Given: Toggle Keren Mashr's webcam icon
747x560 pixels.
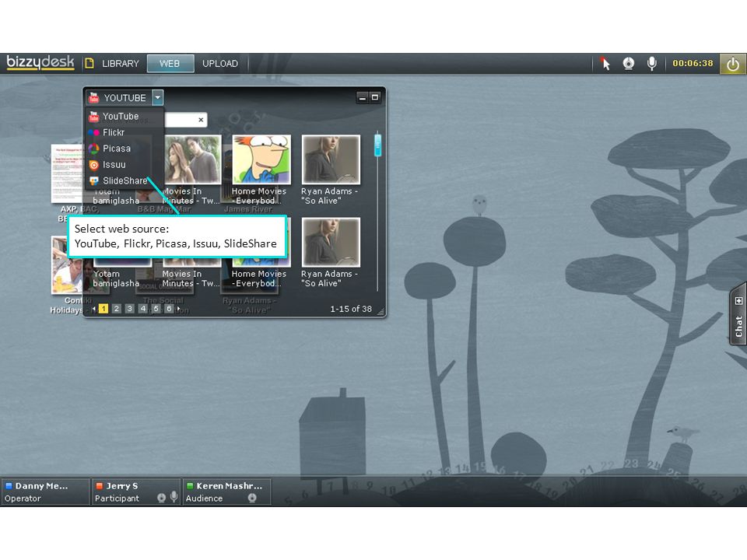Looking at the screenshot, I should tap(252, 498).
